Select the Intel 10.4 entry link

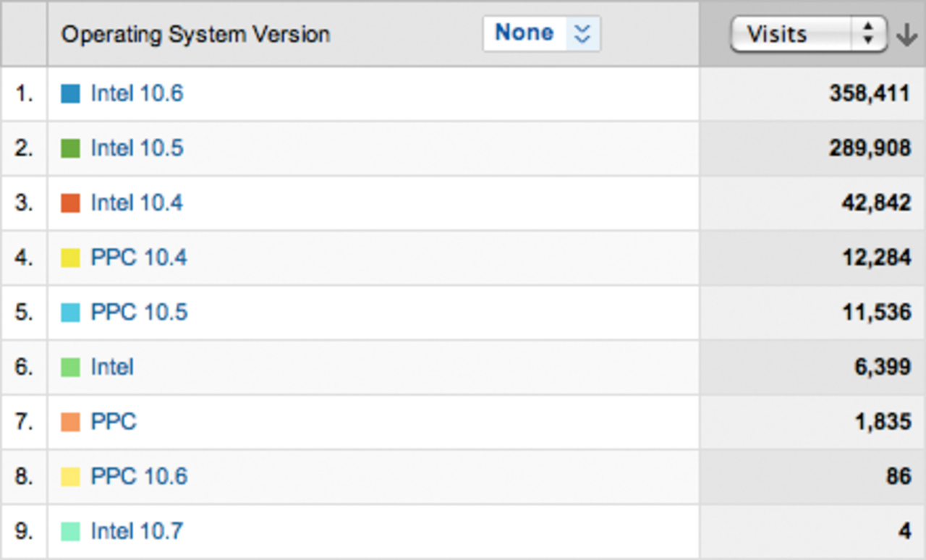coord(137,203)
